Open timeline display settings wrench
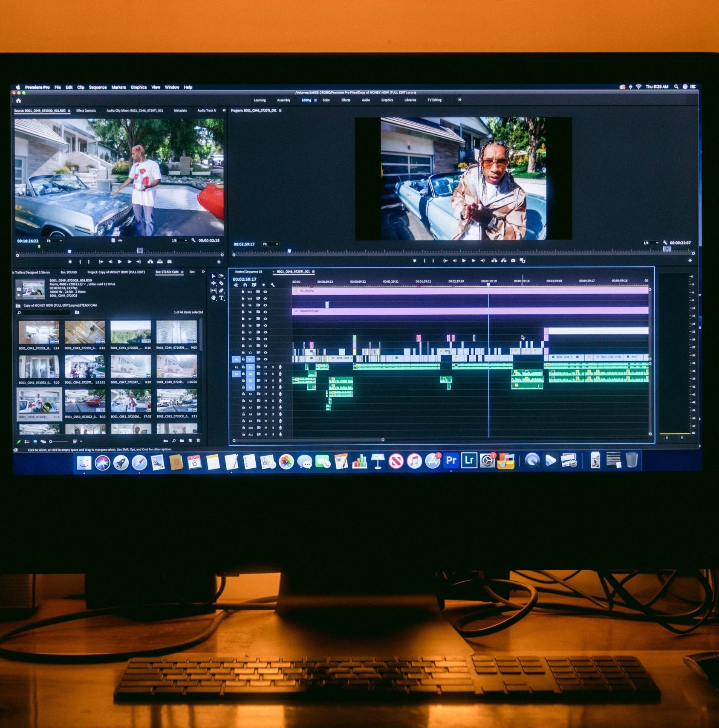This screenshot has height=728, width=719. [273, 285]
